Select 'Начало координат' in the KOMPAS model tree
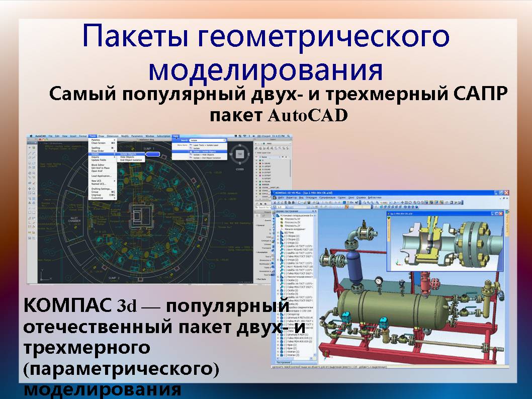This screenshot has height=399, width=532. pyautogui.click(x=295, y=229)
